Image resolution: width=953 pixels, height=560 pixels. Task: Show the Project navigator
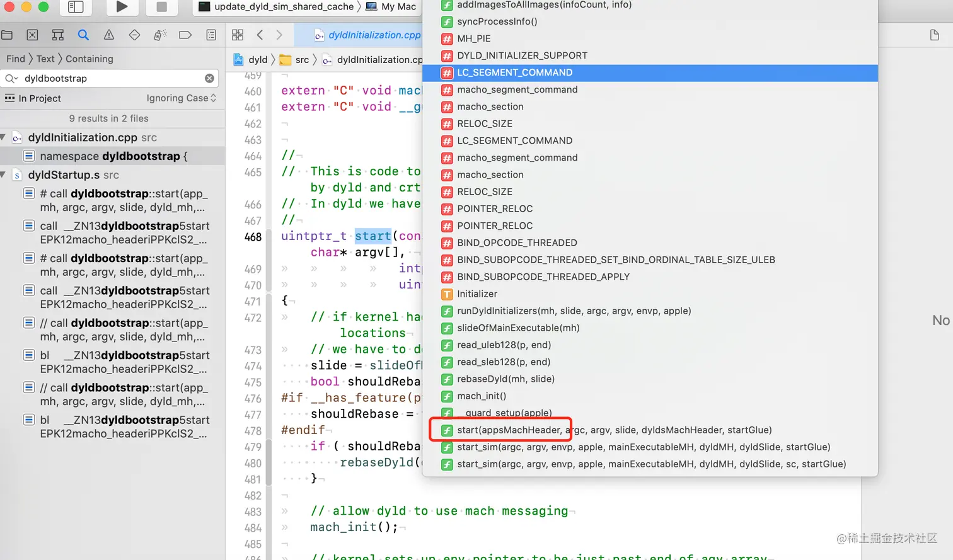(7, 35)
